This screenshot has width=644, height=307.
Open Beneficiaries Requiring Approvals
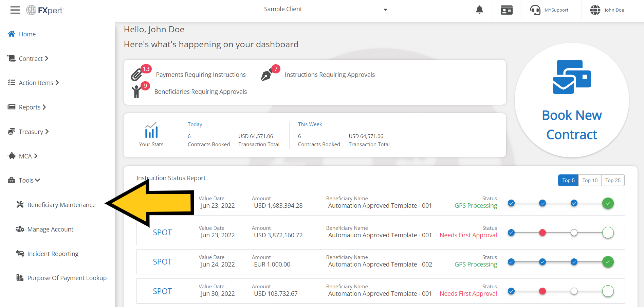pos(200,91)
